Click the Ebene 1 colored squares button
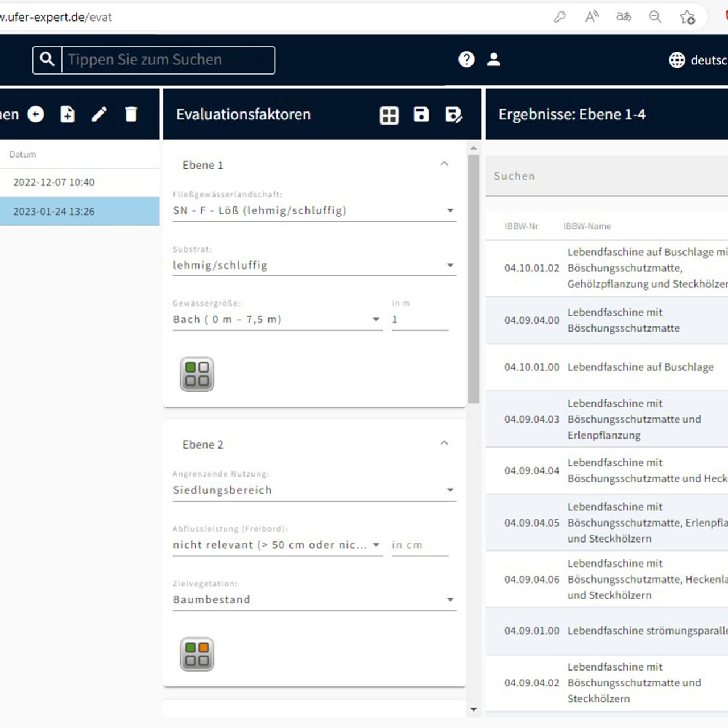The image size is (728, 728). [197, 374]
